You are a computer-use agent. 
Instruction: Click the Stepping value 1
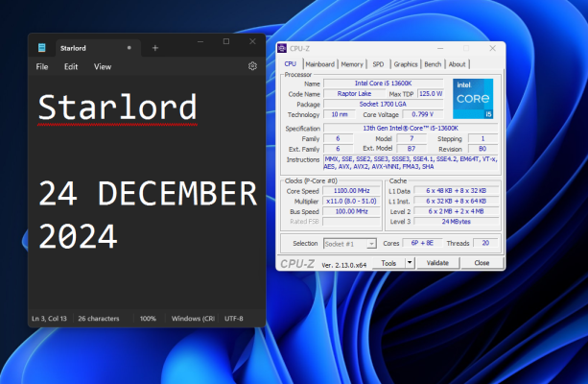482,138
